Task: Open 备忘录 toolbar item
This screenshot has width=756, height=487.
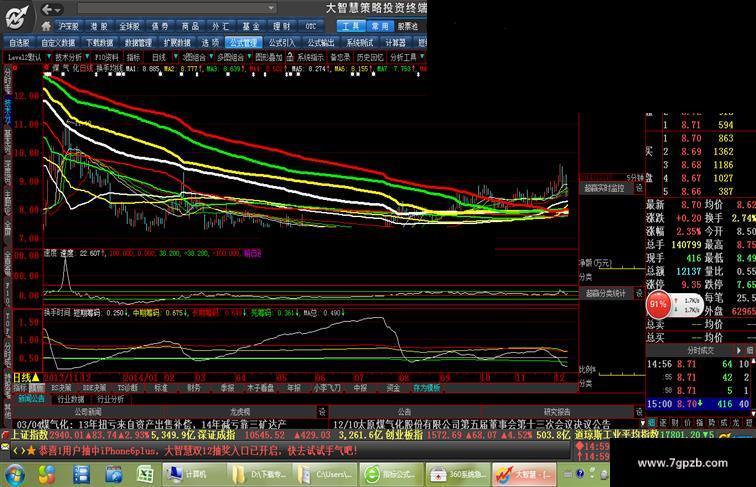Action: (340, 57)
